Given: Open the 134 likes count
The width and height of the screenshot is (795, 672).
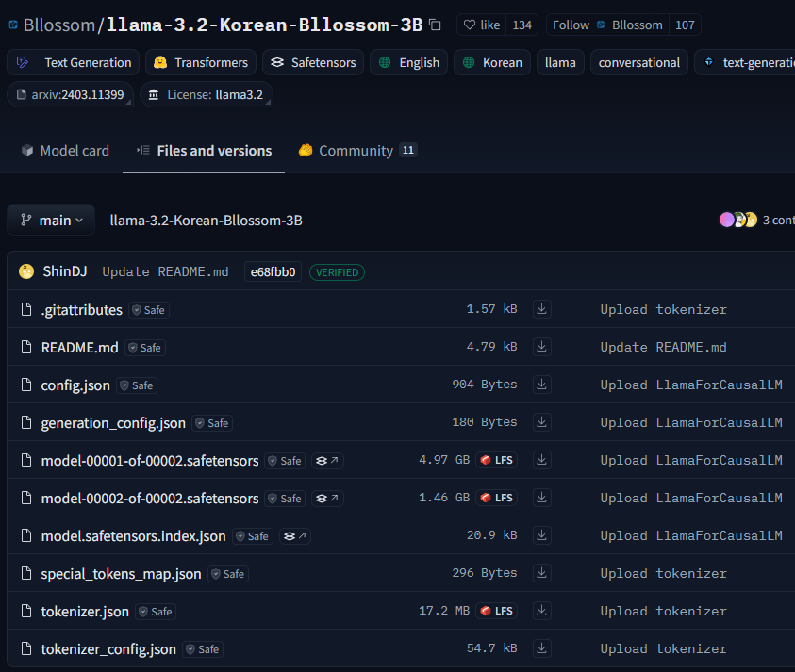Looking at the screenshot, I should (x=522, y=25).
